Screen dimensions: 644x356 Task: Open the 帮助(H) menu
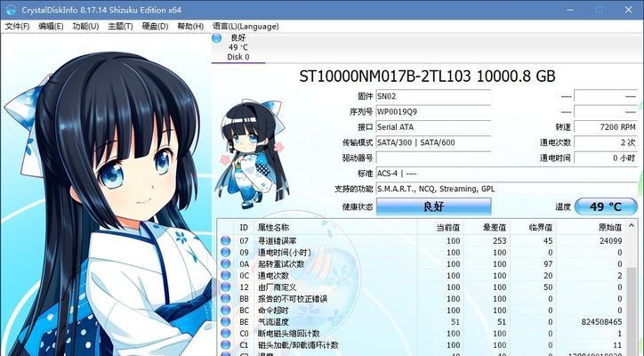(190, 27)
